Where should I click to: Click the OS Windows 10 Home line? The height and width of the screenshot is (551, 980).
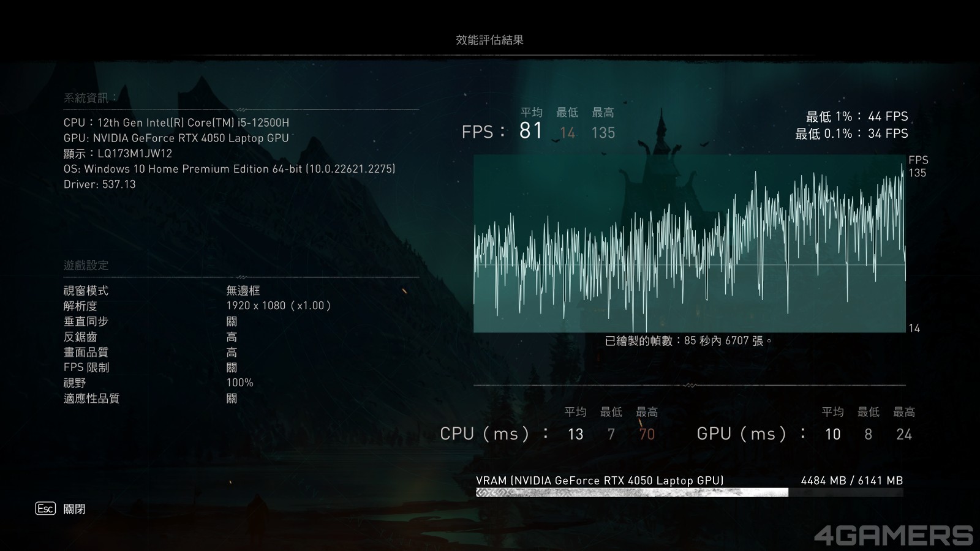point(229,168)
